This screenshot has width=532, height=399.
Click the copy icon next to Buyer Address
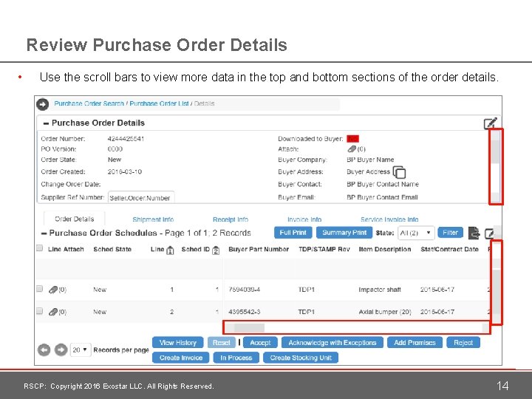click(x=399, y=172)
